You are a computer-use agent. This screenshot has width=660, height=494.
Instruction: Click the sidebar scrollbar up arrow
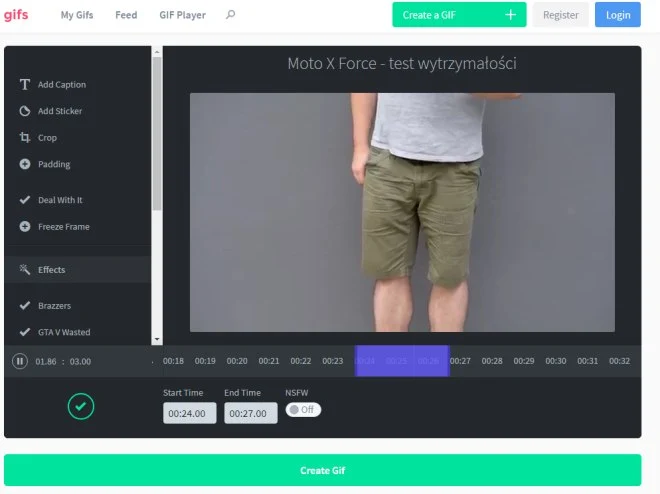pyautogui.click(x=157, y=52)
